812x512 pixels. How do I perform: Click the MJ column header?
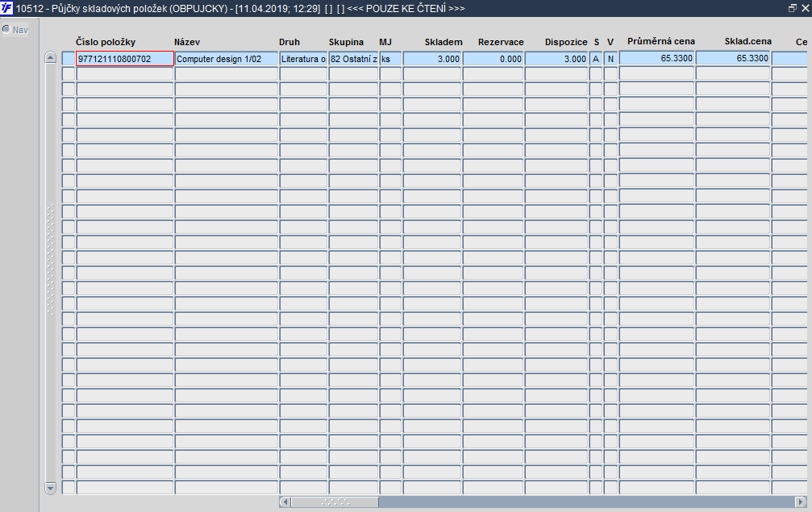pyautogui.click(x=385, y=42)
